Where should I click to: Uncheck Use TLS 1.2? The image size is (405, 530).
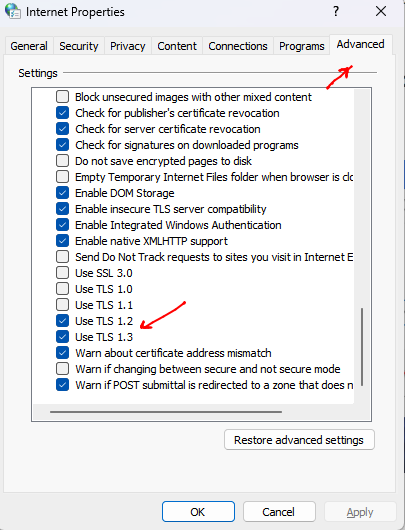pos(63,321)
